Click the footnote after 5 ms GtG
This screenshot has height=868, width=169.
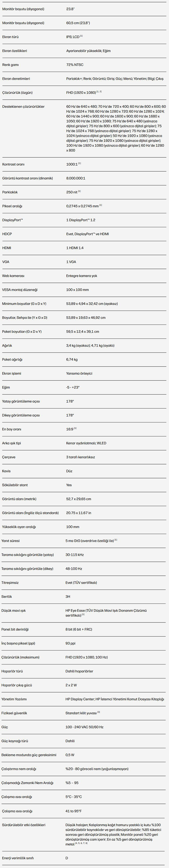click(116, 540)
